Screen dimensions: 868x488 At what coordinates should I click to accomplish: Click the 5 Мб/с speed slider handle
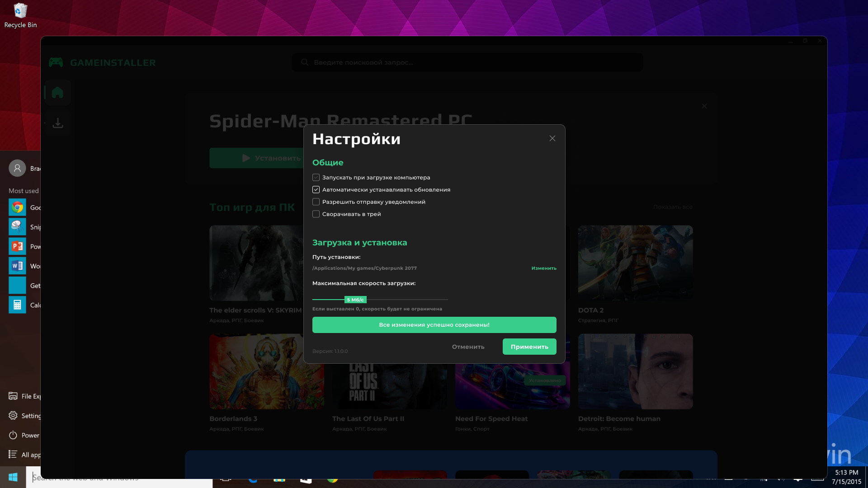point(355,300)
